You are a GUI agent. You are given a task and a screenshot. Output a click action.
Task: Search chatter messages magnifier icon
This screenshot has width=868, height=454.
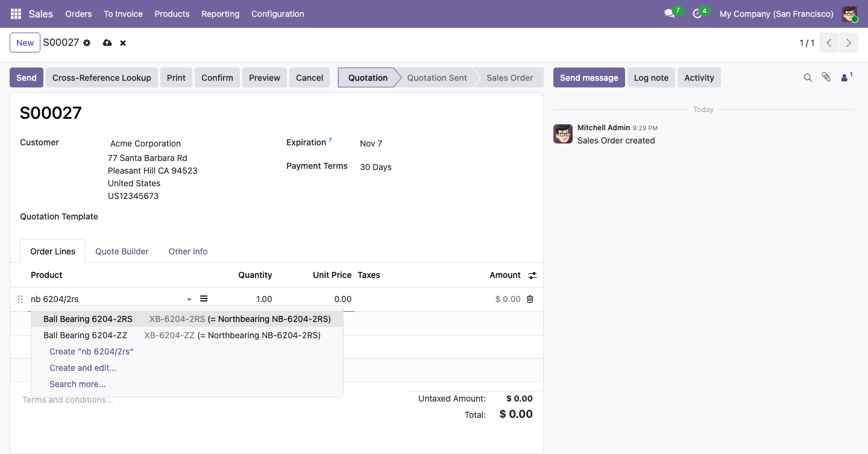tap(808, 78)
